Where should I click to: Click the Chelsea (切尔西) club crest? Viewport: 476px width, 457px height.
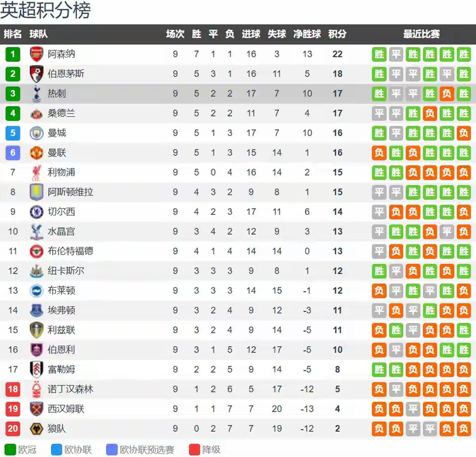(36, 212)
